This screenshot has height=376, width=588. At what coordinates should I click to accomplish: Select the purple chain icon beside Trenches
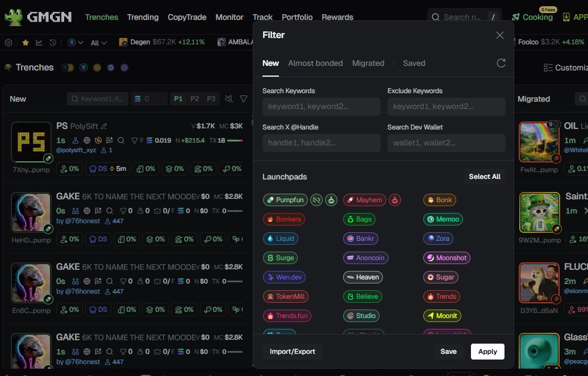click(x=124, y=68)
